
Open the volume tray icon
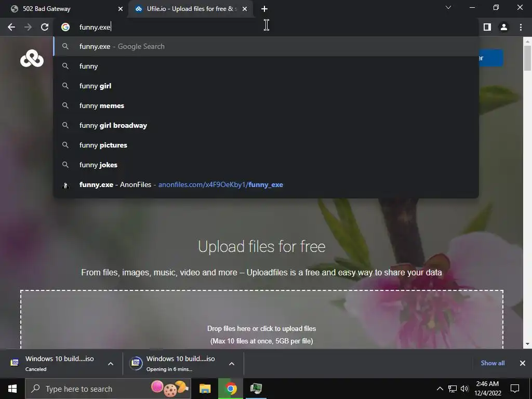pos(465,389)
